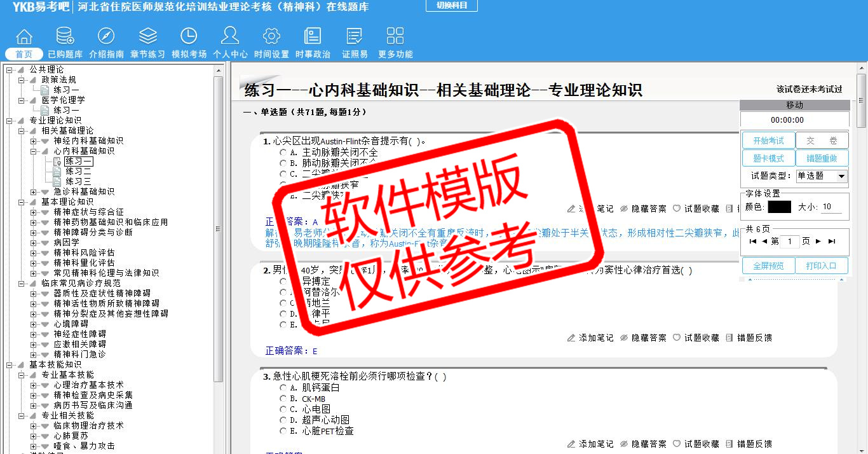868x454 pixels.
Task: Click 错题重做 button
Action: click(822, 158)
